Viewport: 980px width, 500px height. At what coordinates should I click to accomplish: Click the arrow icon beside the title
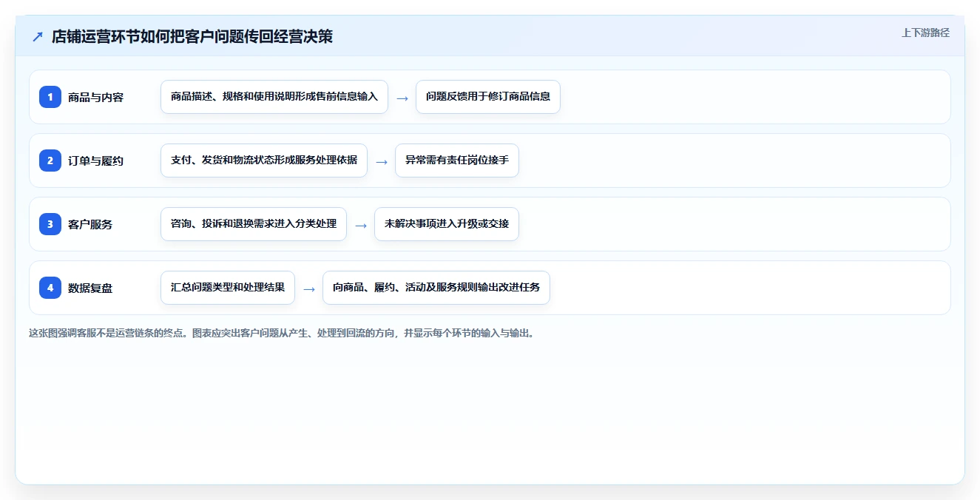click(38, 37)
